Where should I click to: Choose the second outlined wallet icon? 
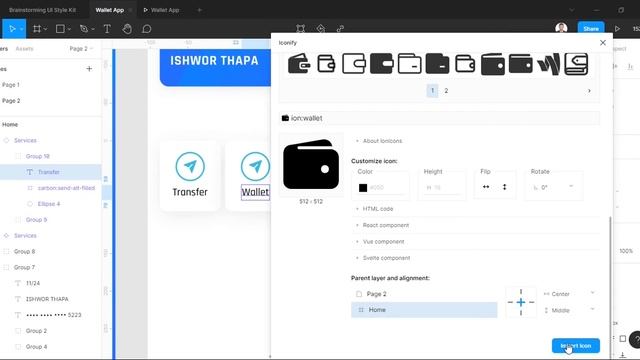326,64
